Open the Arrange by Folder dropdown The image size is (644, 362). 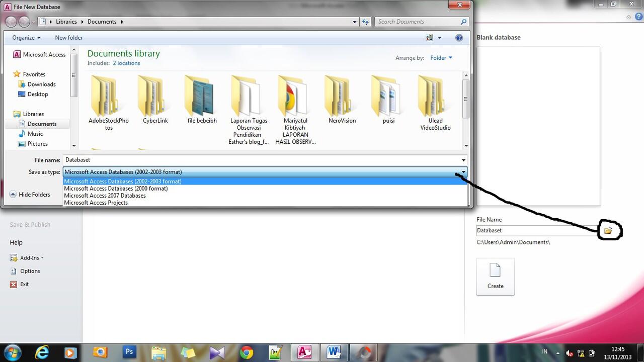pos(441,58)
